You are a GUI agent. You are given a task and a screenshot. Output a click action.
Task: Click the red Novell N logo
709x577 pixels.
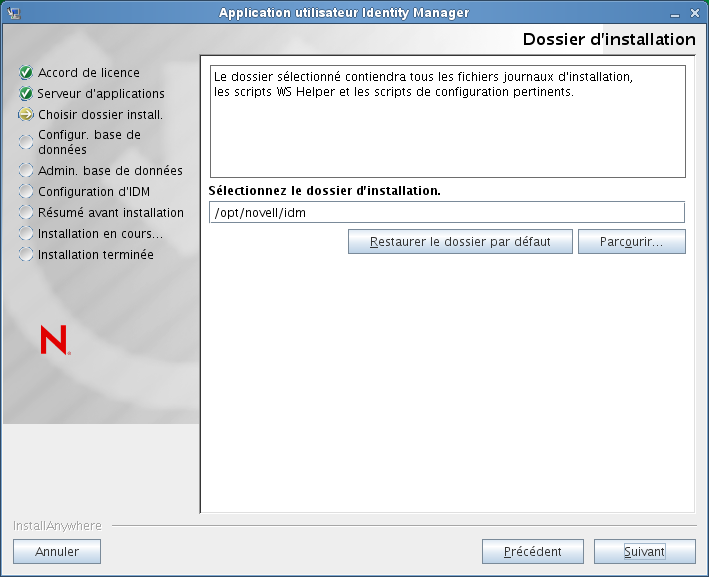[x=55, y=340]
